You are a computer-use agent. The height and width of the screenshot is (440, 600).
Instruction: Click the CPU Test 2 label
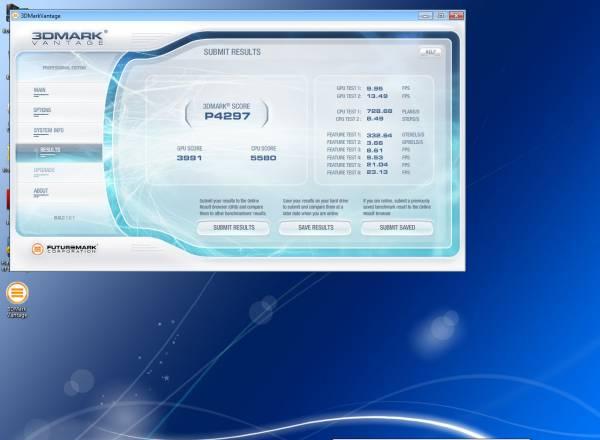tap(348, 119)
